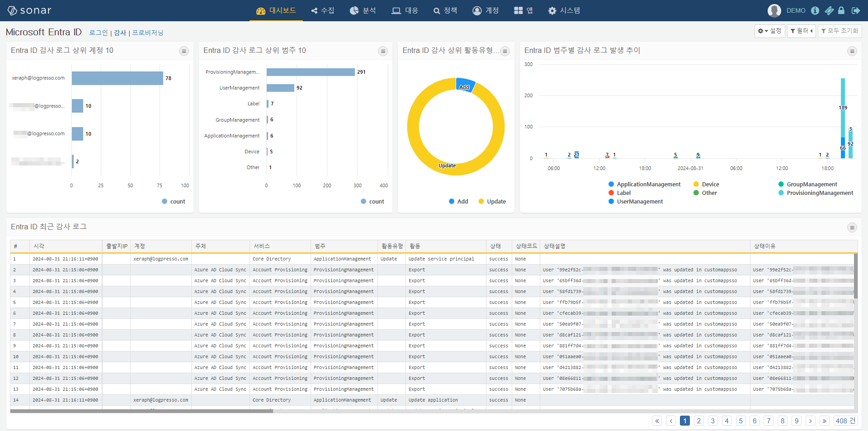Sort table by 상태설명 column
The image size is (868, 431).
[645, 246]
